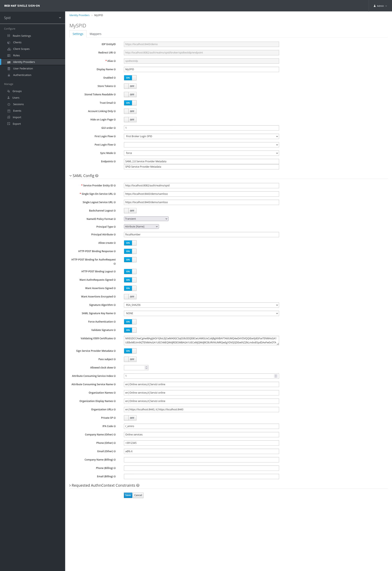Screen dimensions: 392x571
Task: Click the Identity Providers sidebar icon
Action: click(9, 62)
